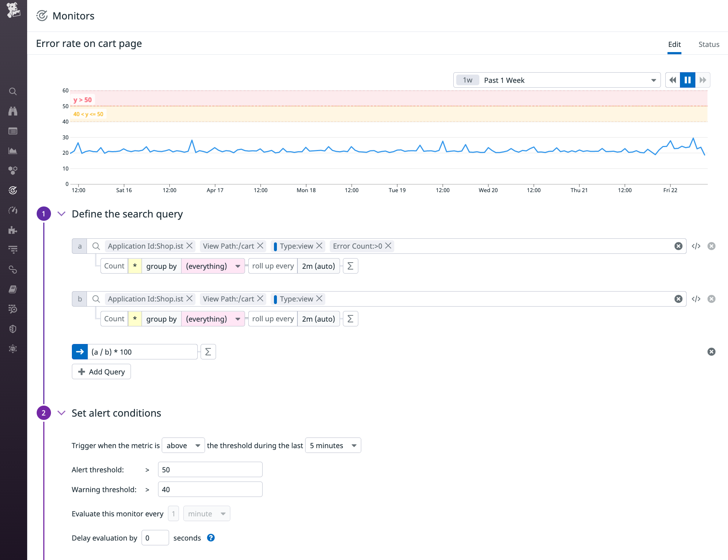Click the Alert threshold input field
Screen dimensions: 728x560
[x=210, y=469]
